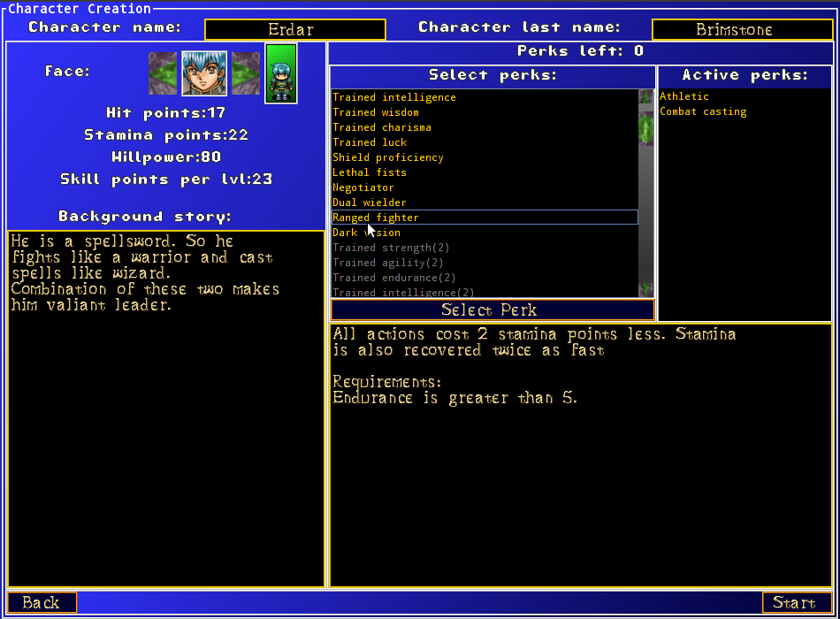Select the Dual wielder perk
This screenshot has width=840, height=619.
point(485,202)
